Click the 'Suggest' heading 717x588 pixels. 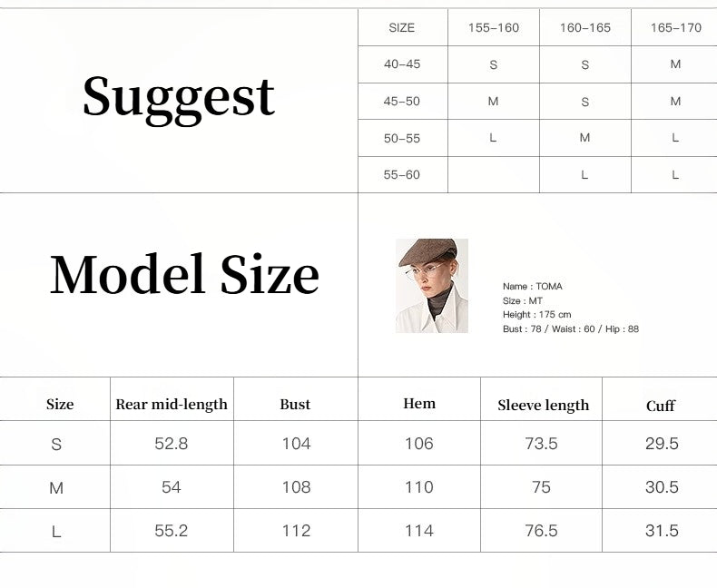(178, 98)
